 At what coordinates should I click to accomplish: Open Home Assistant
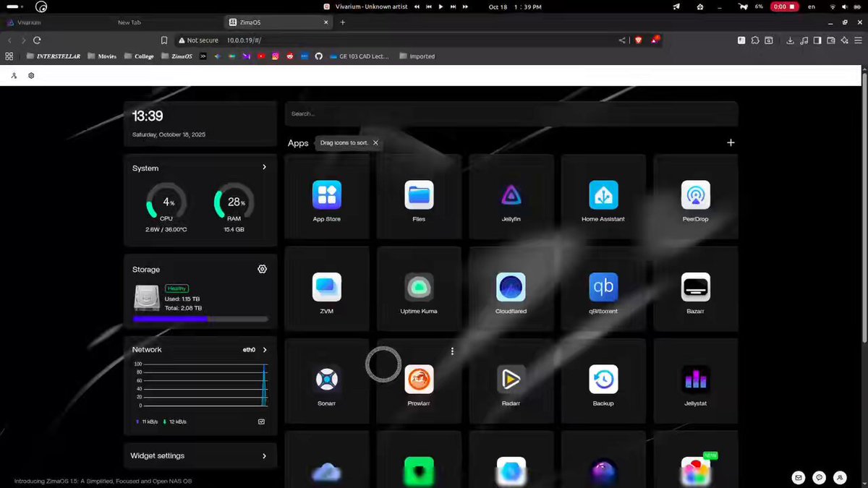coord(603,195)
